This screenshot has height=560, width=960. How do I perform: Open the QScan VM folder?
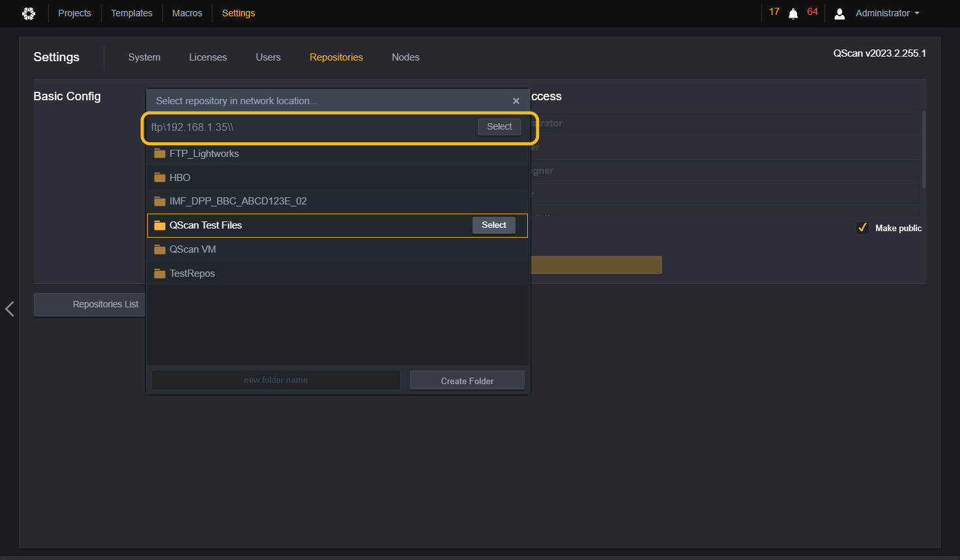pos(338,249)
